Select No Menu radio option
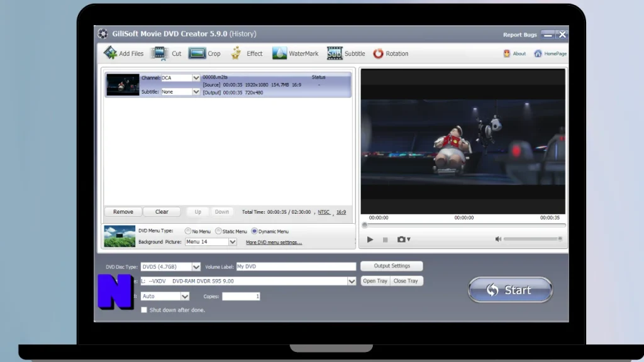Viewport: 644px width, 362px height. (x=188, y=231)
